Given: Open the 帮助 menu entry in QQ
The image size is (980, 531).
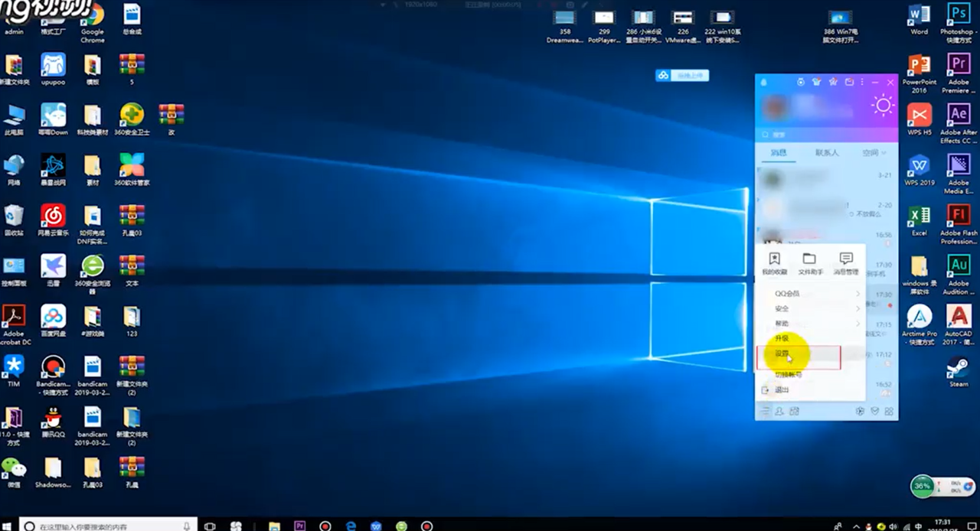Looking at the screenshot, I should tap(810, 324).
